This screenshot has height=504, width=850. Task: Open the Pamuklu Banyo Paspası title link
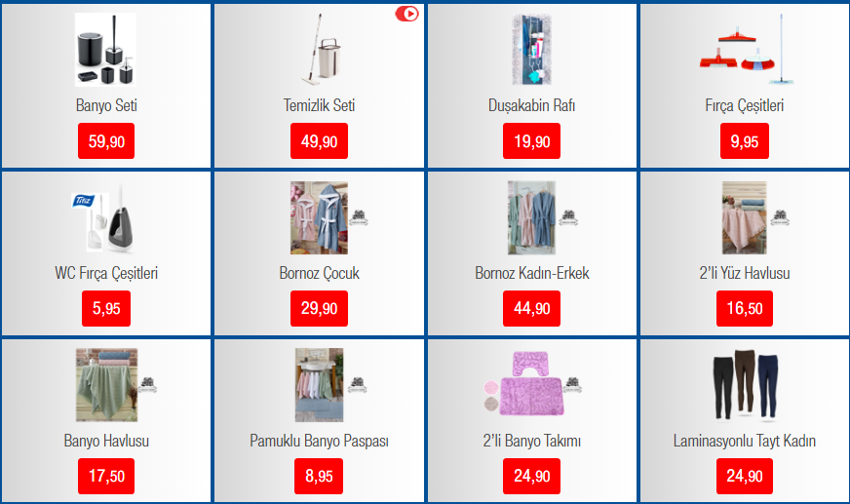click(x=320, y=441)
